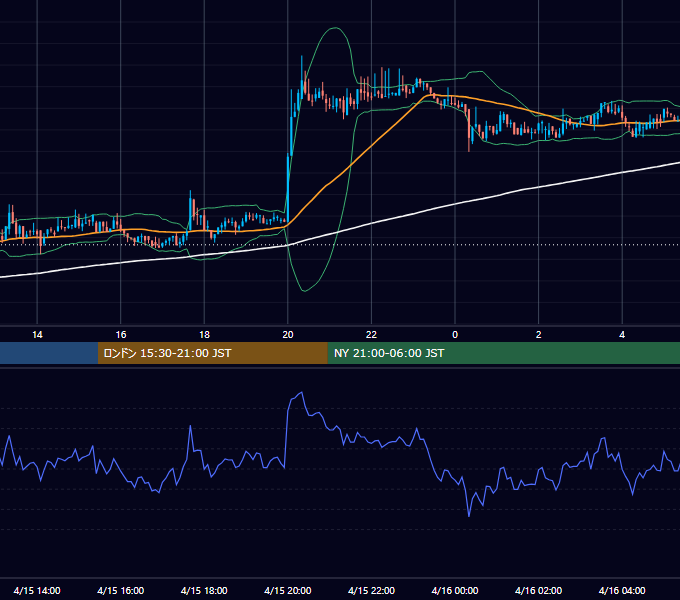Click the 4/15 20:00 date label

tap(288, 590)
